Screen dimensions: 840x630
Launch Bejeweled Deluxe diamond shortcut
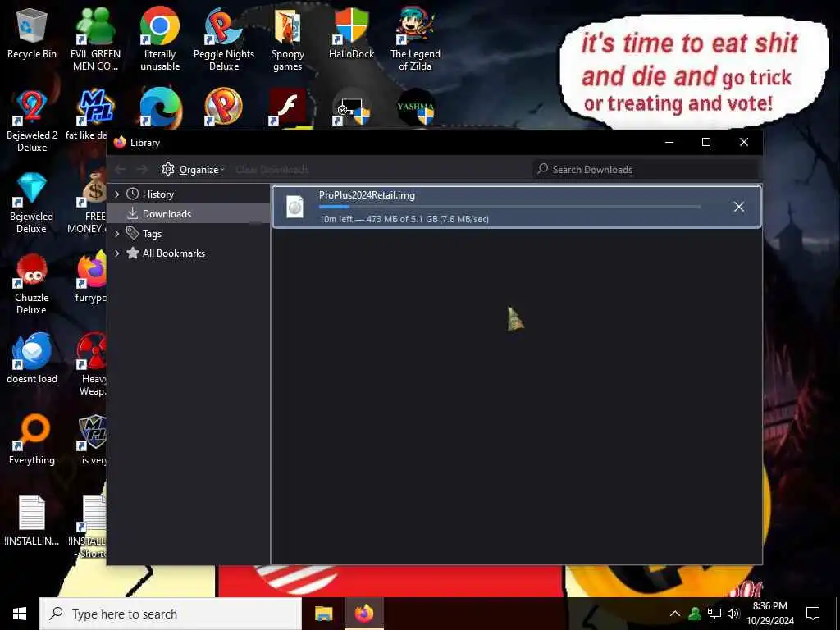32,203
